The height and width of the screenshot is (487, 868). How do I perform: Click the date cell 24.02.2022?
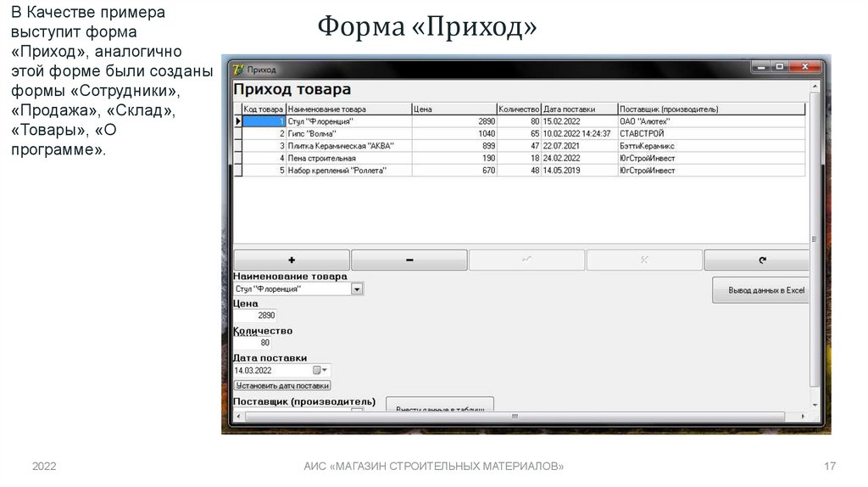[579, 158]
